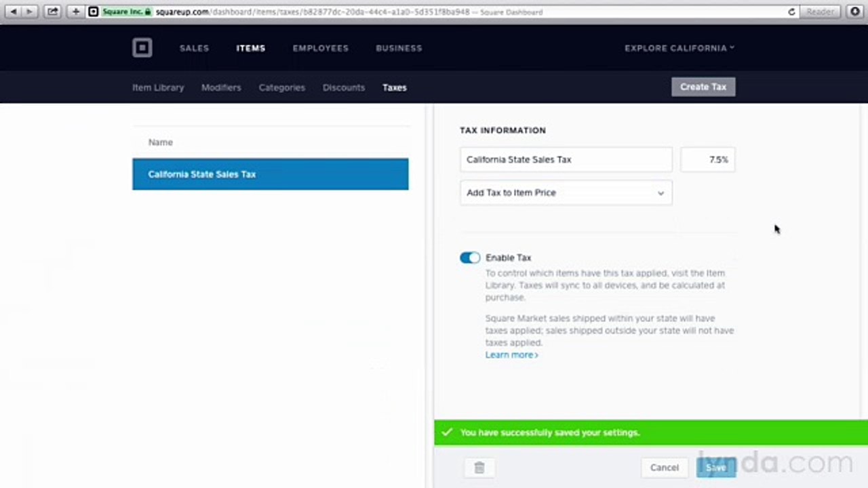Image resolution: width=868 pixels, height=488 pixels.
Task: Open the Sales menu
Action: tap(194, 48)
